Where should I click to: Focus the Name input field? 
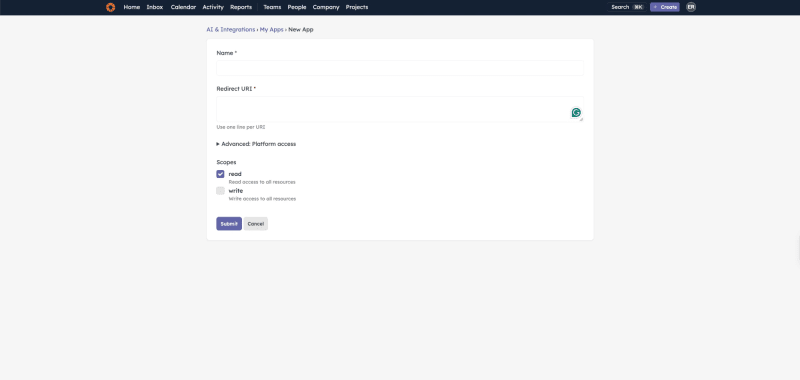coord(400,68)
